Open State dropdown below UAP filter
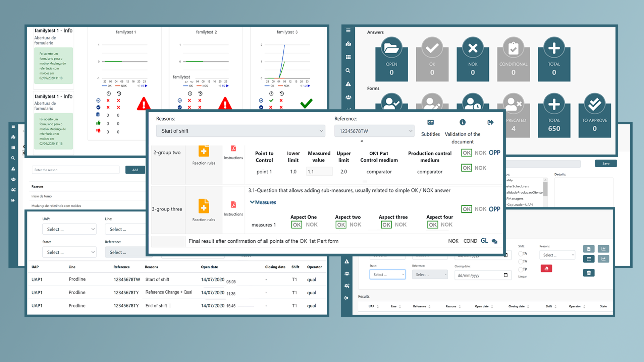The image size is (644, 362). click(69, 252)
